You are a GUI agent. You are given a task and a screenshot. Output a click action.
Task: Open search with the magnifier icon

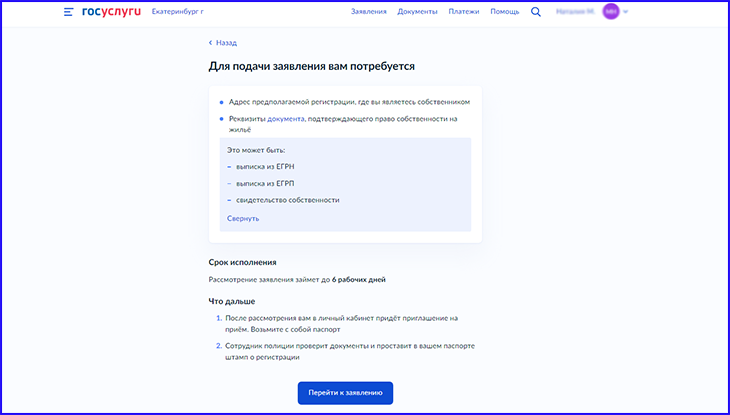(x=536, y=12)
